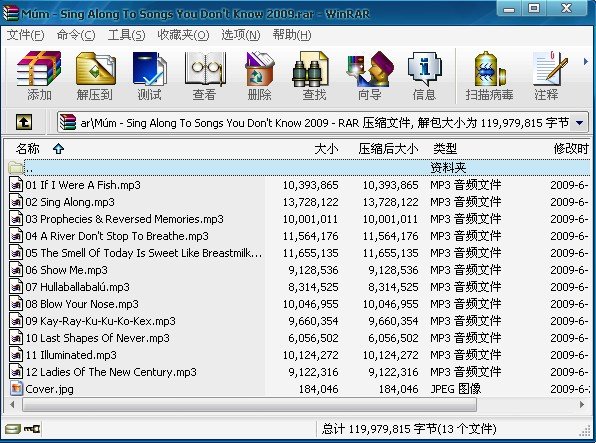Viewport: 596px width, 443px height.
Task: Click the Cover.jpg JPEG file icon
Action: coord(16,388)
